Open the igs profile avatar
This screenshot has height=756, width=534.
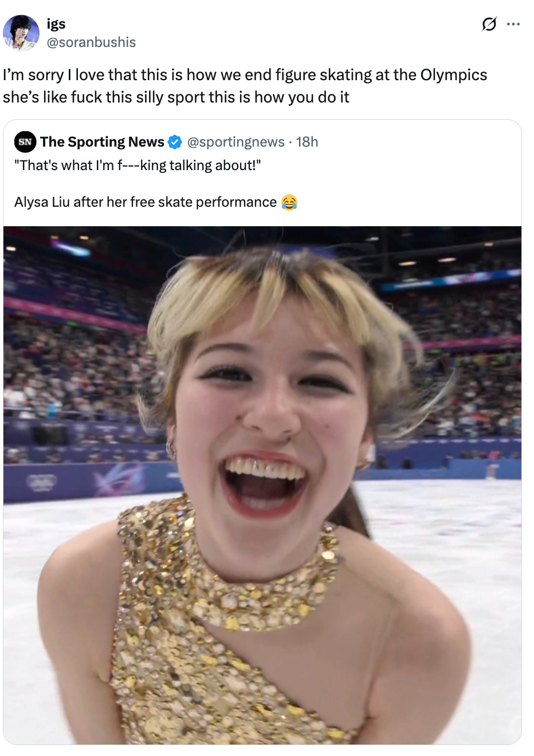coord(21,33)
